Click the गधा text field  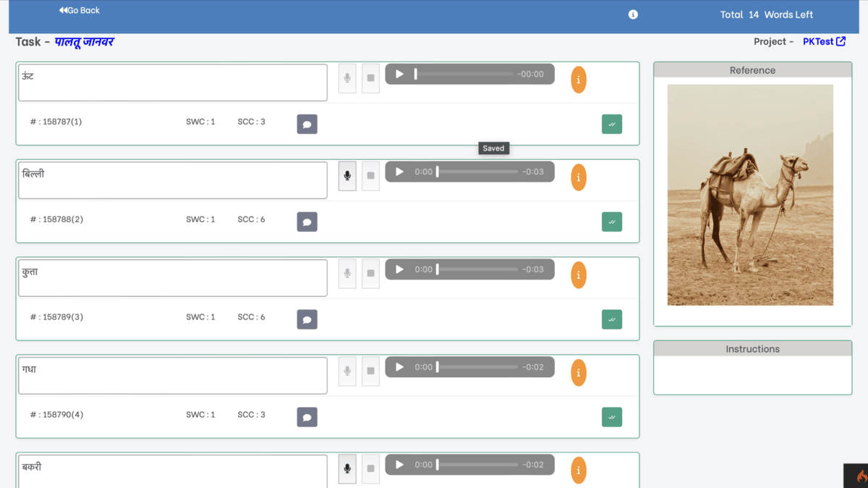173,376
